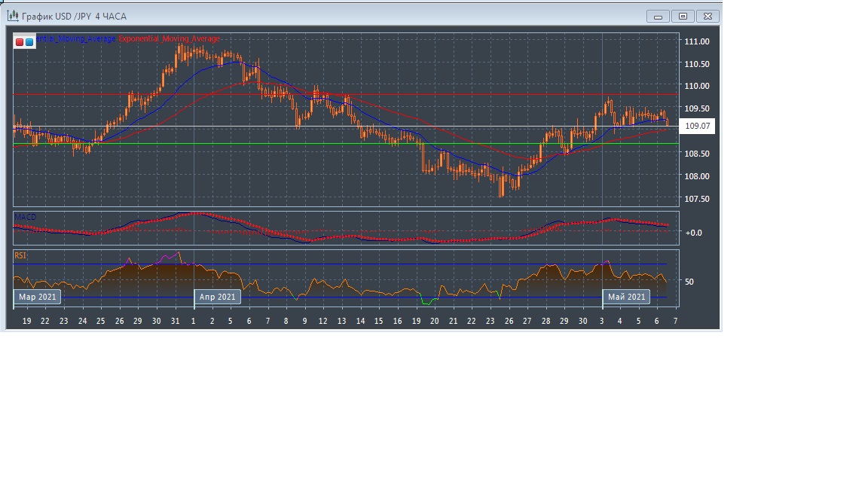
Task: Click date 19 at start of time axis
Action: coord(27,321)
